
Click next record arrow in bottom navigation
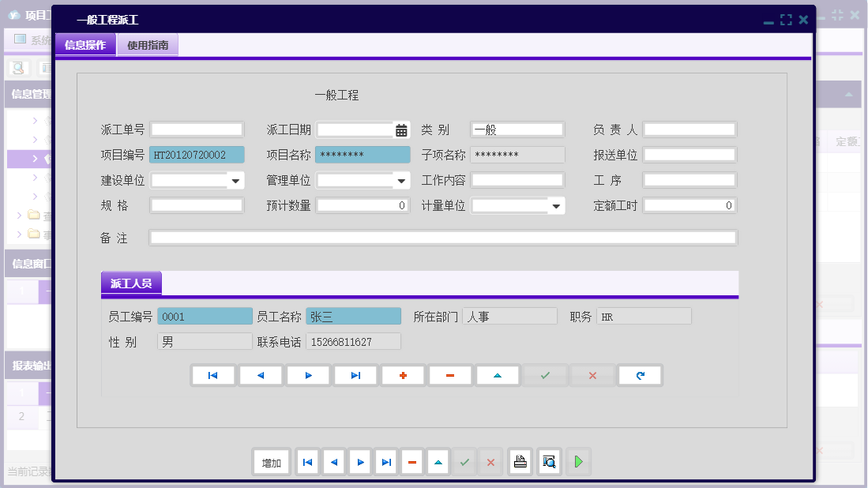click(359, 462)
